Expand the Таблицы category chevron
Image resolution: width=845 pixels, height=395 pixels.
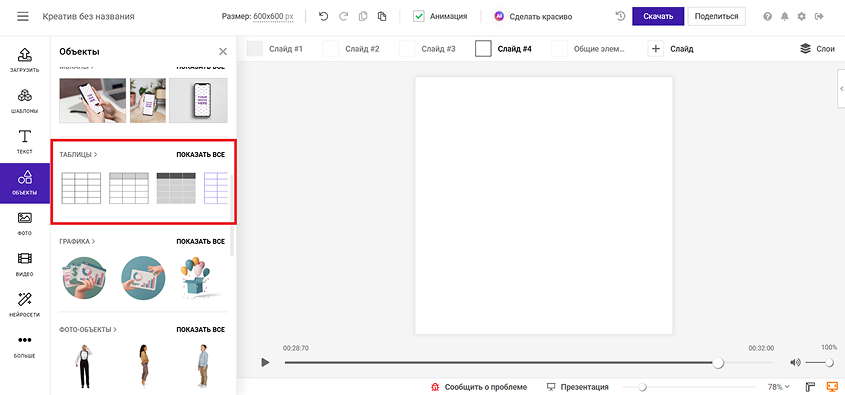95,155
